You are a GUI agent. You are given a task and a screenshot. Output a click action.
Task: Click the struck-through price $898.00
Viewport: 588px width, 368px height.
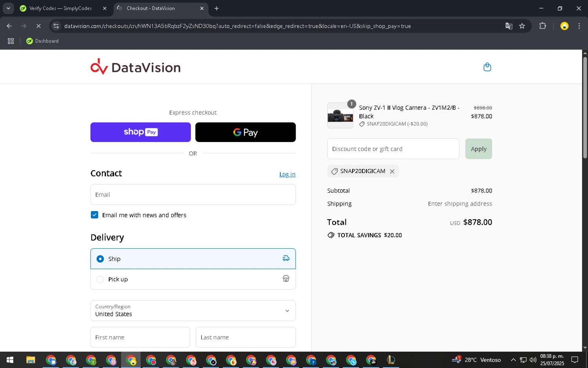[x=483, y=108]
